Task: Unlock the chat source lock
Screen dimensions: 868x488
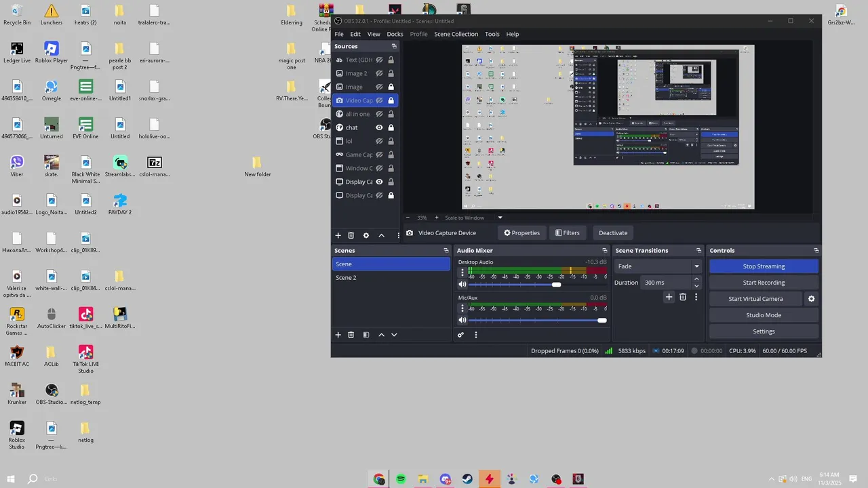Action: 391,127
